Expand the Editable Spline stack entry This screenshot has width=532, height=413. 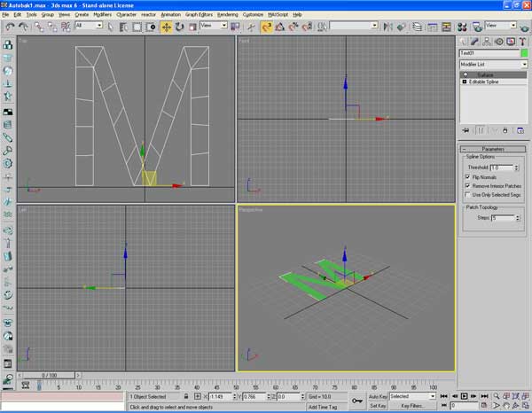click(x=465, y=82)
